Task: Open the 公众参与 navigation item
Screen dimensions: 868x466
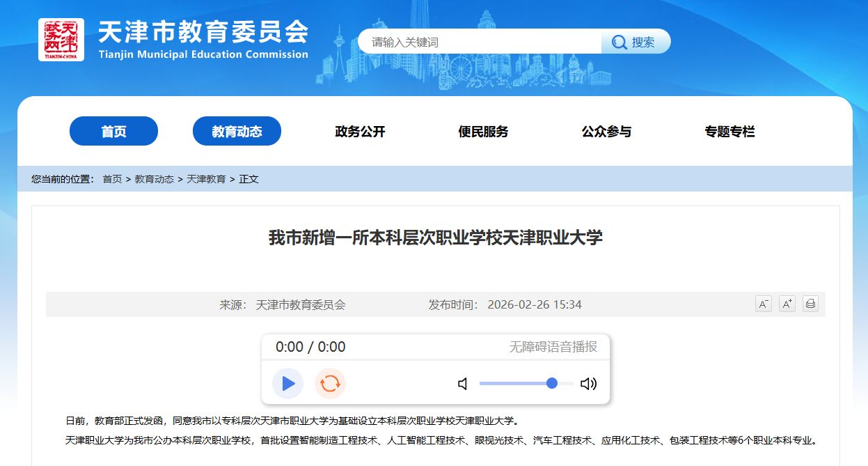Action: 606,132
